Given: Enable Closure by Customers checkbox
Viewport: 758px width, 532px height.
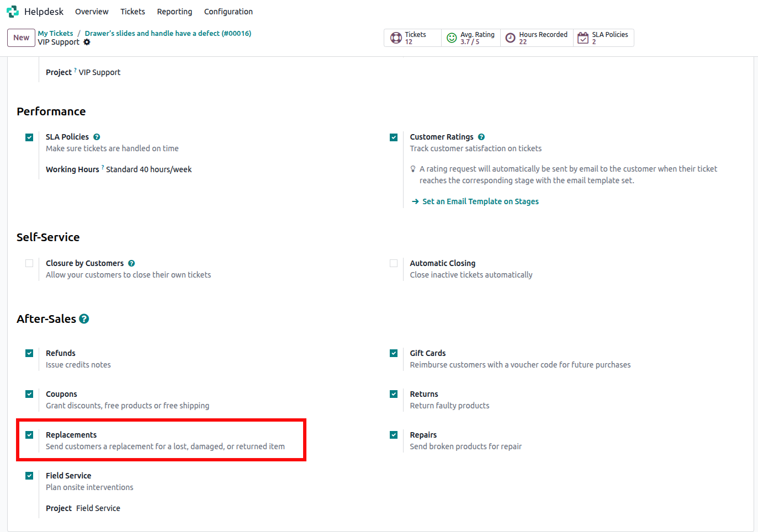Looking at the screenshot, I should click(29, 263).
